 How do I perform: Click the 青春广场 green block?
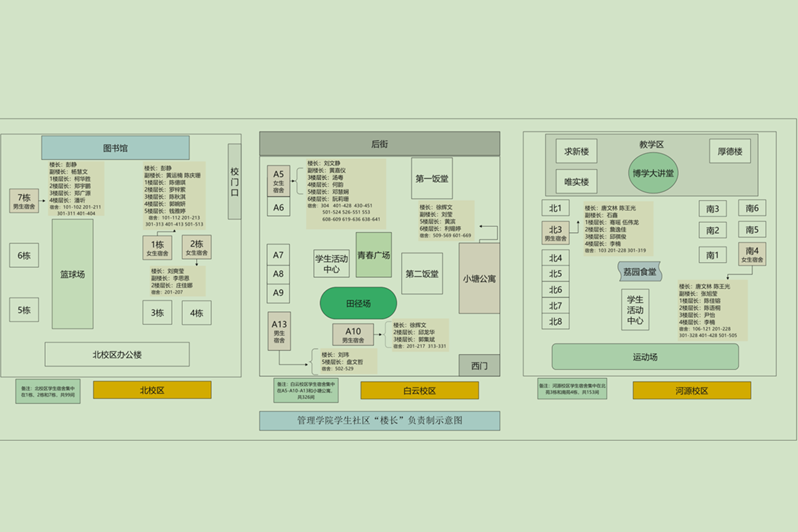(374, 255)
